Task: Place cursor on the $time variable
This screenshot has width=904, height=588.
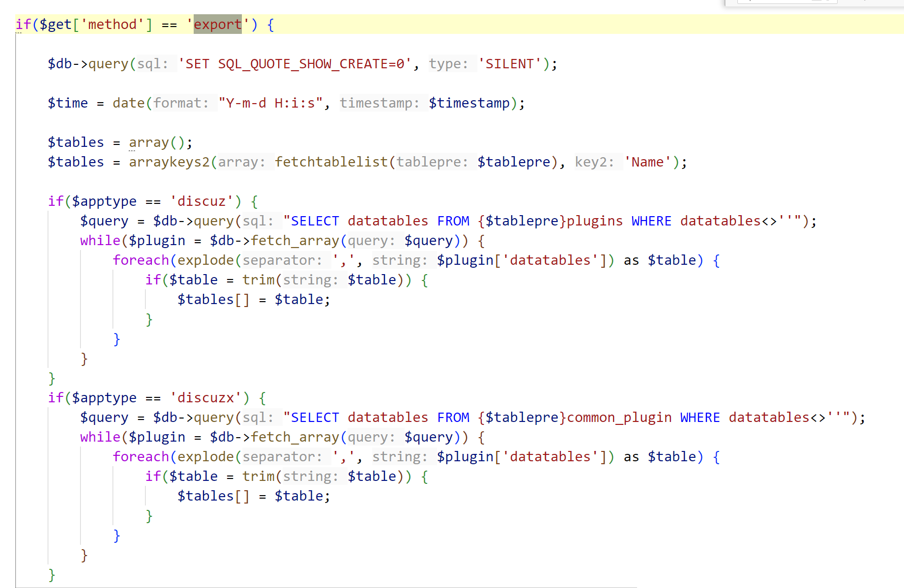Action: tap(68, 103)
